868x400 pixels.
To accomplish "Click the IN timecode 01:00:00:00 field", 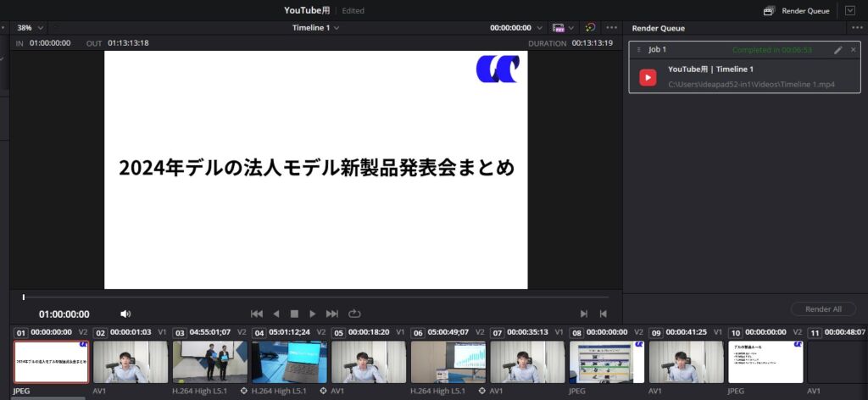I will [x=50, y=42].
